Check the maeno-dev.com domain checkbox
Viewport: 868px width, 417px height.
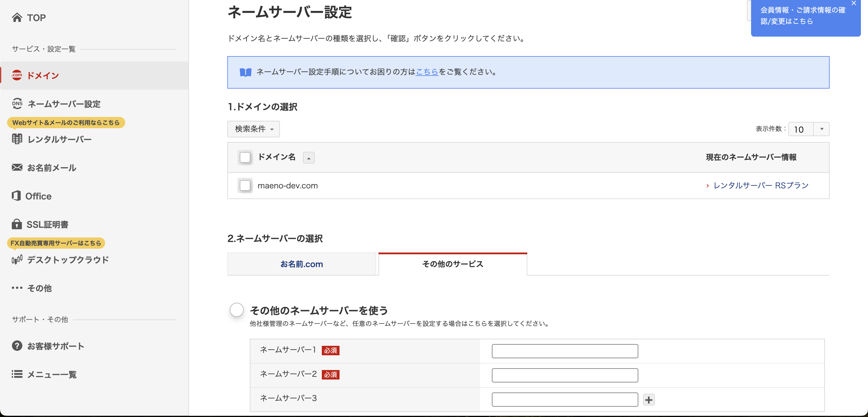point(245,185)
